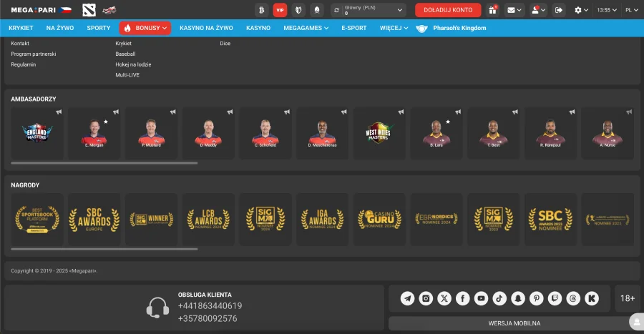Screen dimensions: 644x334
Task: Open the Kontakt link
Action: 20,43
